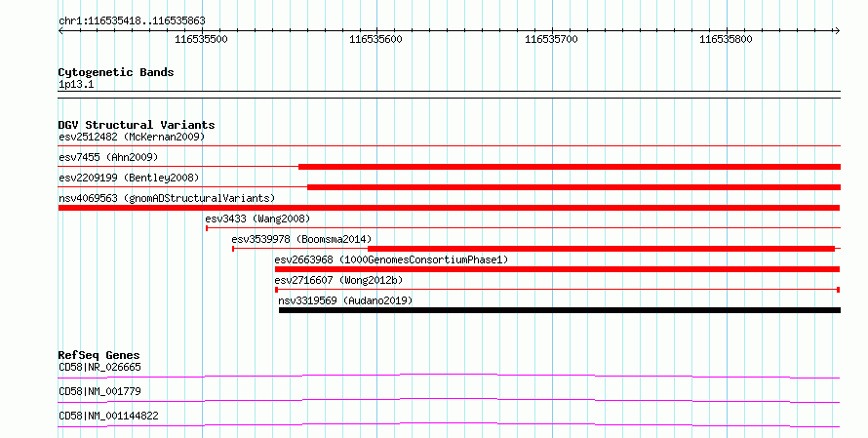The image size is (868, 438).
Task: Click the left arrow of the ruler
Action: [x=60, y=31]
